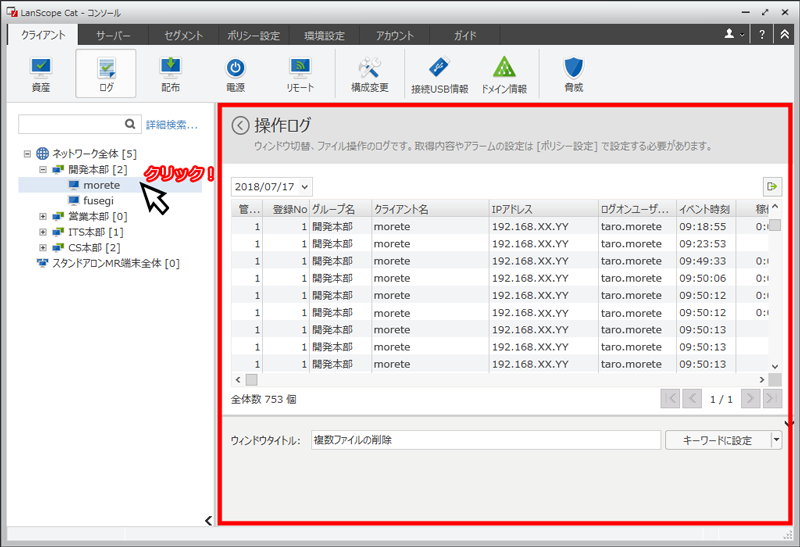Switch to the ポリシー設定 tab
Screen dimensions: 800x547
pyautogui.click(x=254, y=36)
